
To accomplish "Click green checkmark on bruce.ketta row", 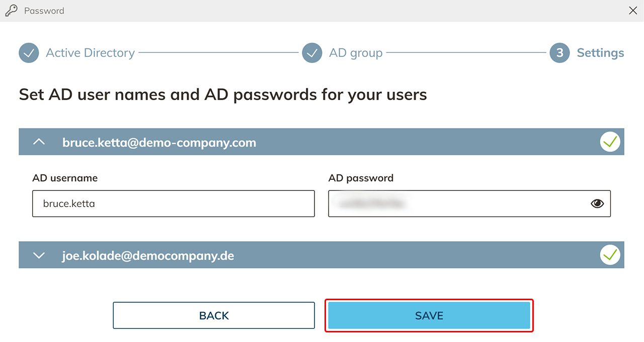I will click(610, 143).
